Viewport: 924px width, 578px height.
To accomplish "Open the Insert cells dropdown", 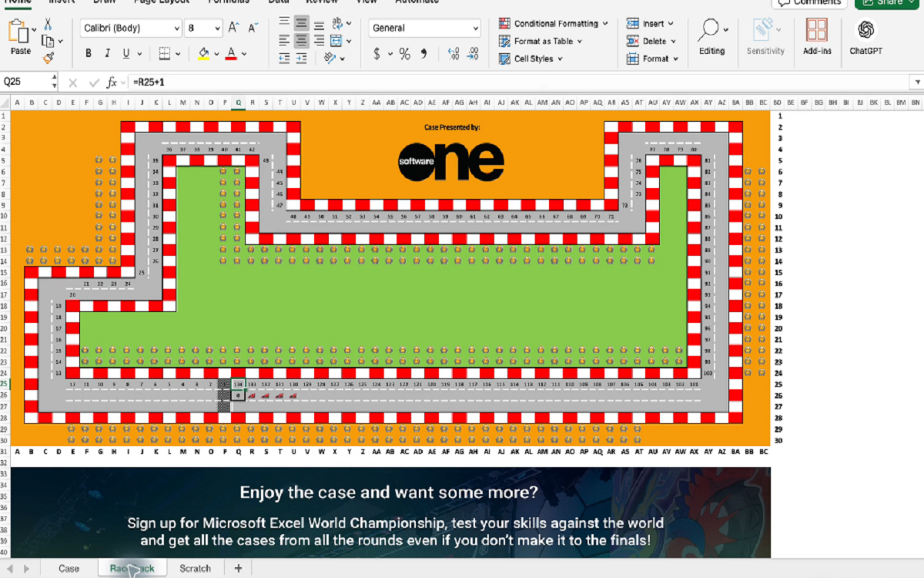I will [x=650, y=23].
